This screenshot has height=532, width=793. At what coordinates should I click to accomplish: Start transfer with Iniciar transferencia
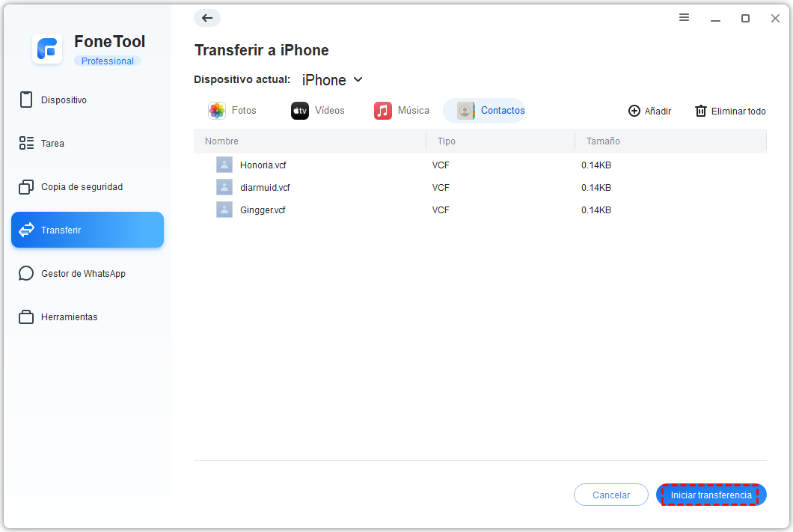(x=711, y=495)
